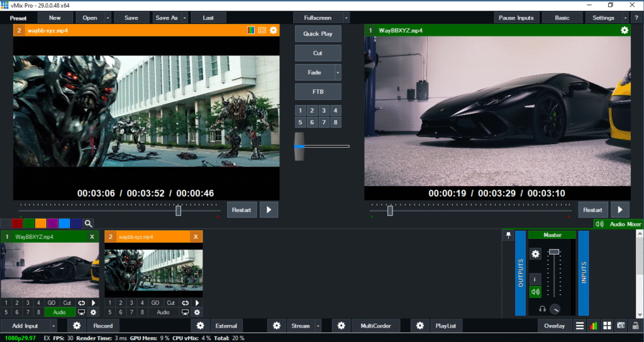This screenshot has height=342, width=644.
Task: Expand the Settings dropdown arrow
Action: (626, 18)
